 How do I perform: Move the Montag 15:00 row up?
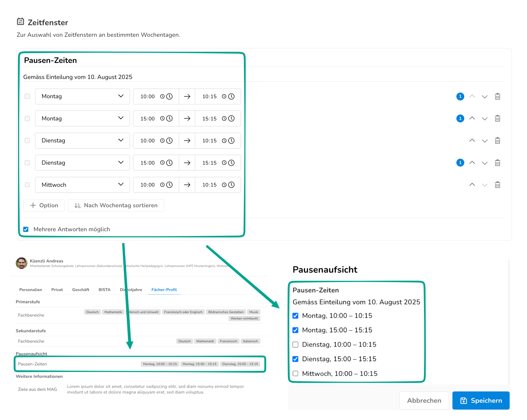click(472, 118)
